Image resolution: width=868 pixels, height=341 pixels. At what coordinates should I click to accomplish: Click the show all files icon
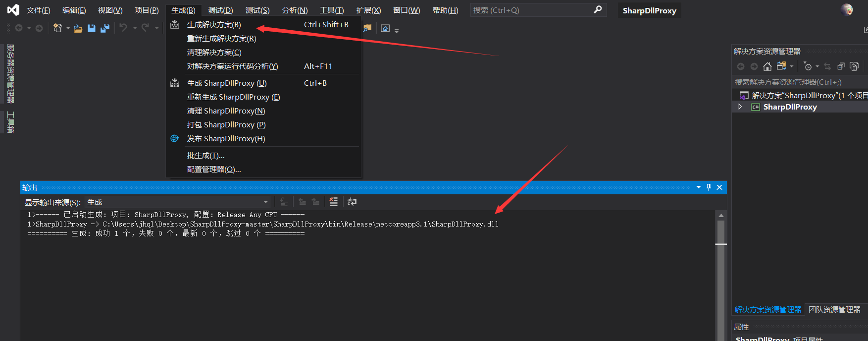(x=854, y=66)
